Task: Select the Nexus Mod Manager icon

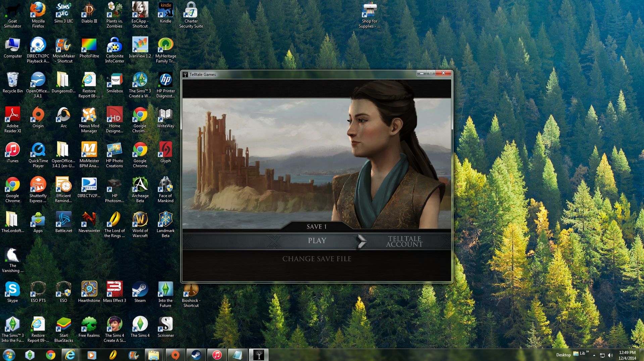Action: 89,120
